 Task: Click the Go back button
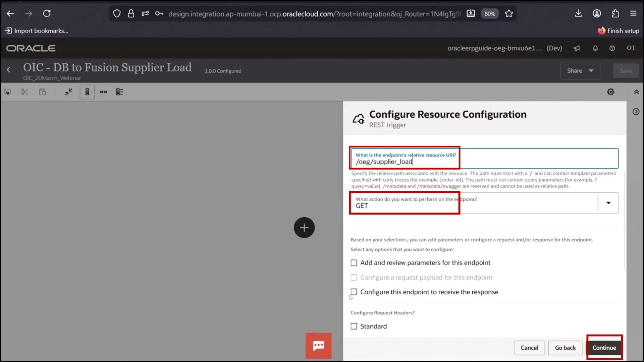(565, 348)
